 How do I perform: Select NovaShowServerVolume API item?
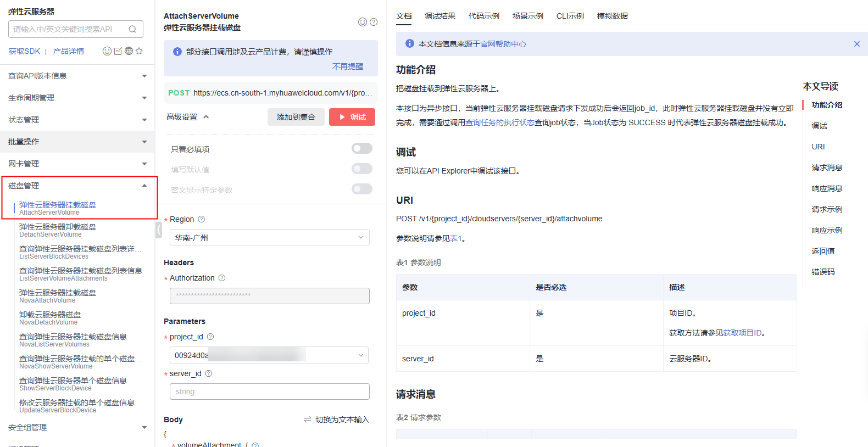click(81, 362)
